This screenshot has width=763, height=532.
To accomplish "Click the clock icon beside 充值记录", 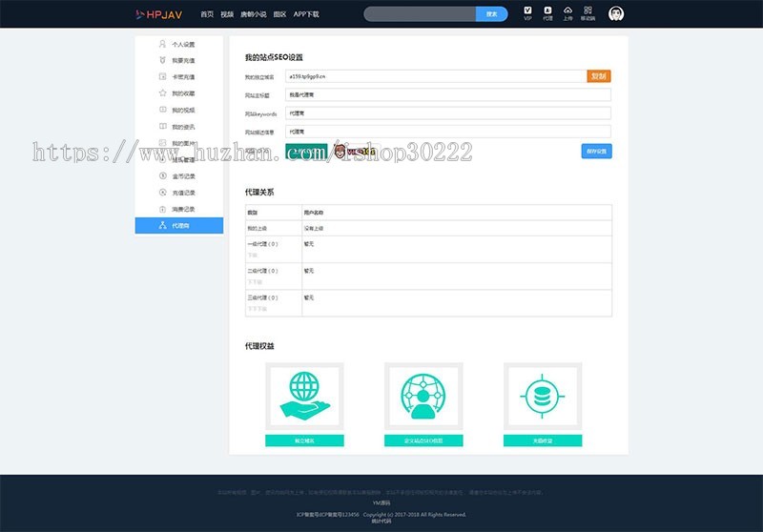I will (x=162, y=192).
